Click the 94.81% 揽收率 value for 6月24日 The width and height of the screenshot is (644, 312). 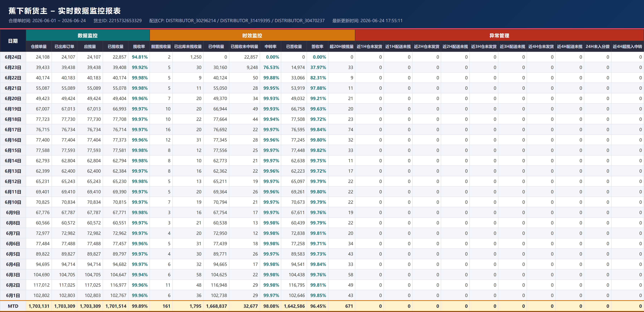click(x=140, y=57)
